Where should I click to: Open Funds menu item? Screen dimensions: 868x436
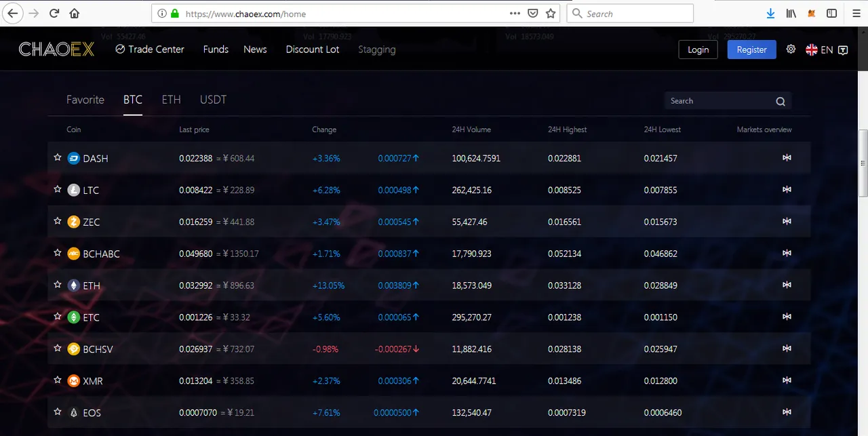pyautogui.click(x=216, y=49)
